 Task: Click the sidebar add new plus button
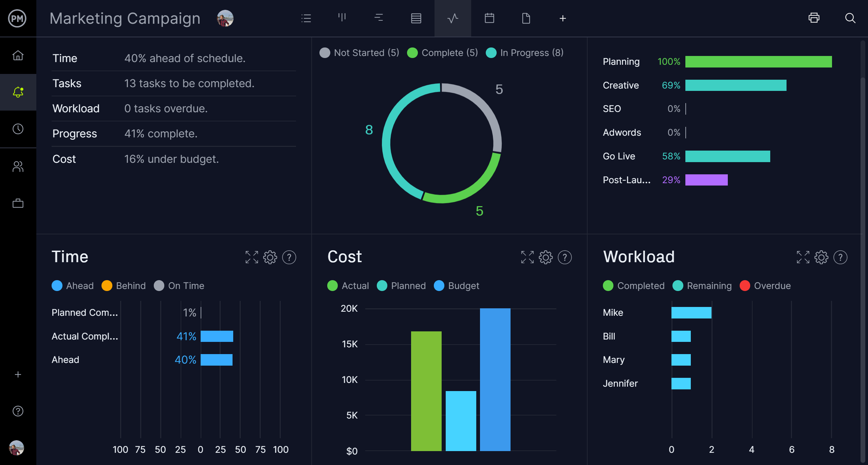tap(17, 374)
